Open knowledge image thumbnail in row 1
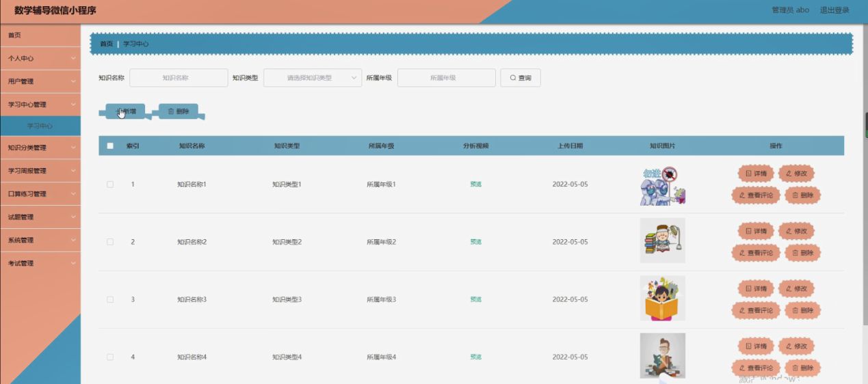Viewport: 868px width, 384px height. pyautogui.click(x=663, y=184)
